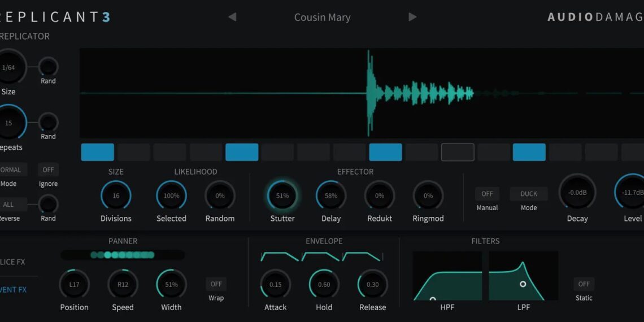Screen dimensions: 644x322
Task: Switch to the Event FX tab
Action: coord(14,290)
